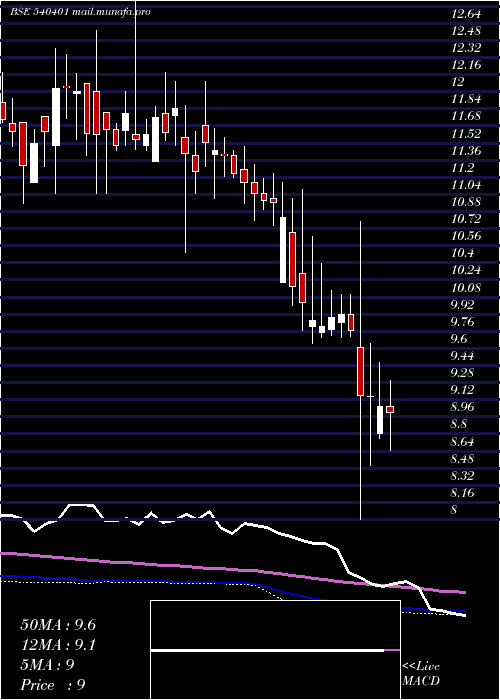Viewport: 500px width, 700px height.
Task: Click the Price : 9 readout
Action: [53, 685]
